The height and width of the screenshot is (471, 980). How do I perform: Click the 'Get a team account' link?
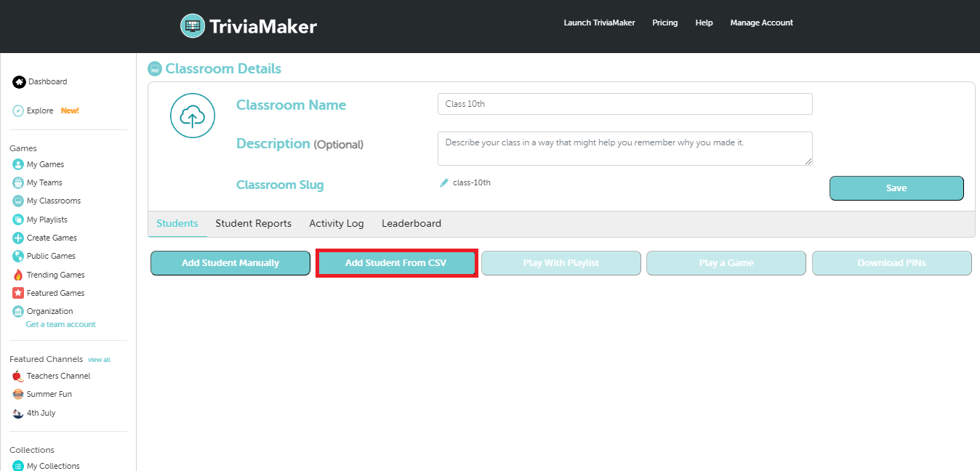[61, 324]
